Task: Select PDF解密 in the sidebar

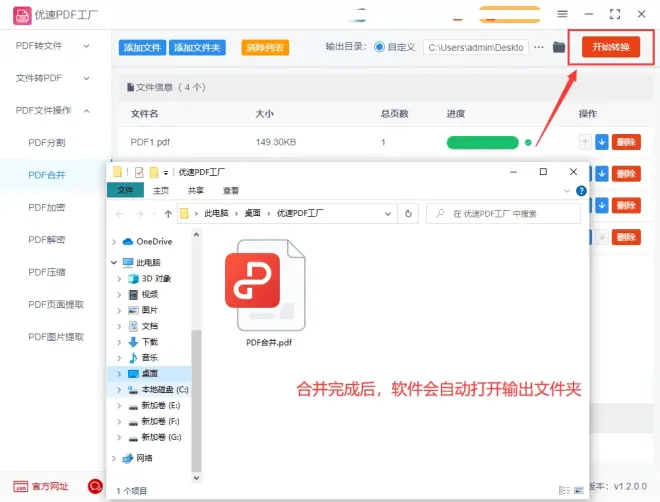Action: [x=47, y=240]
